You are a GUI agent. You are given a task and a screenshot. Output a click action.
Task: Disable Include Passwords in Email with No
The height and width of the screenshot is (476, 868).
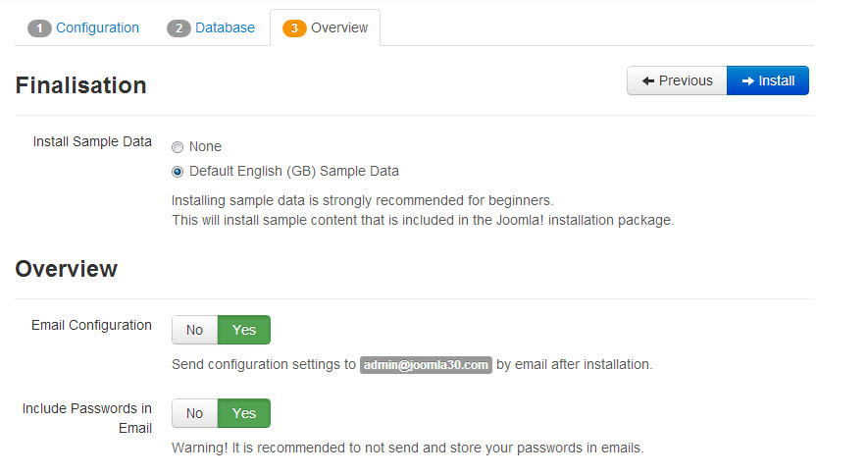tap(194, 413)
